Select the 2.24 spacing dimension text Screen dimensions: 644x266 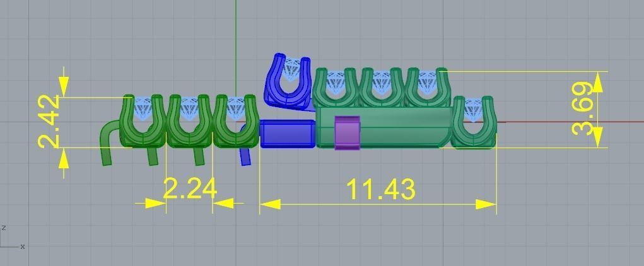tap(190, 189)
